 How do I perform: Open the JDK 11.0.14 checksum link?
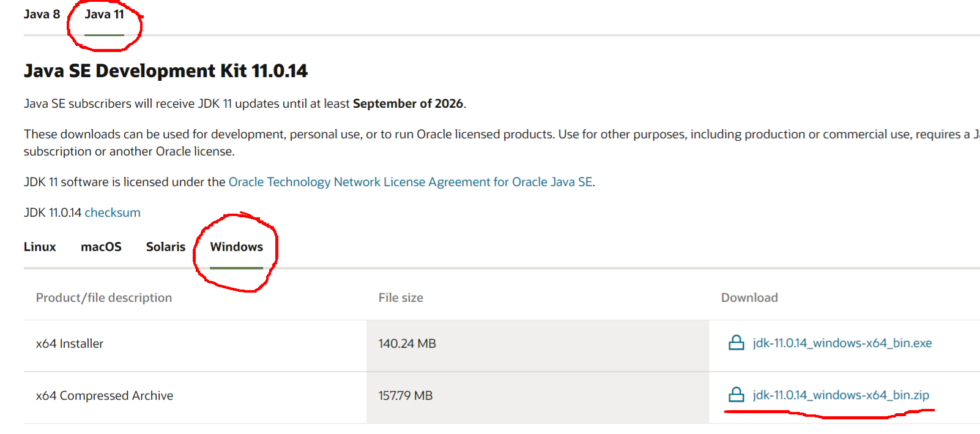coord(112,212)
